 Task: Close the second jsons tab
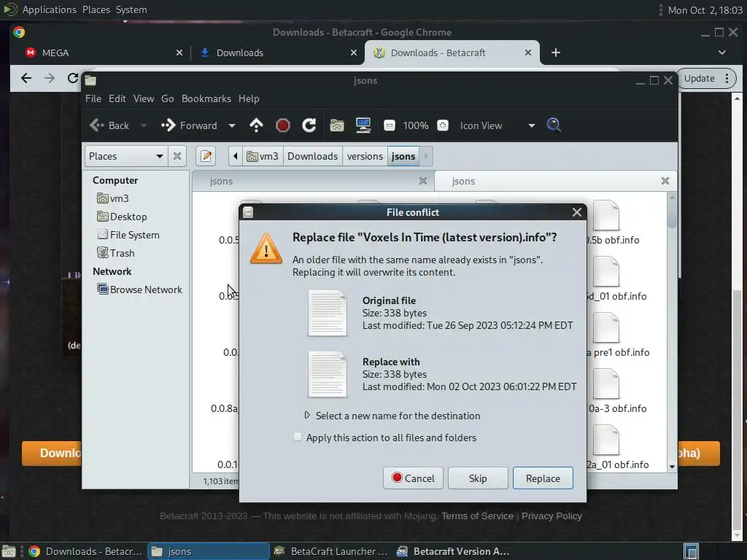(665, 181)
